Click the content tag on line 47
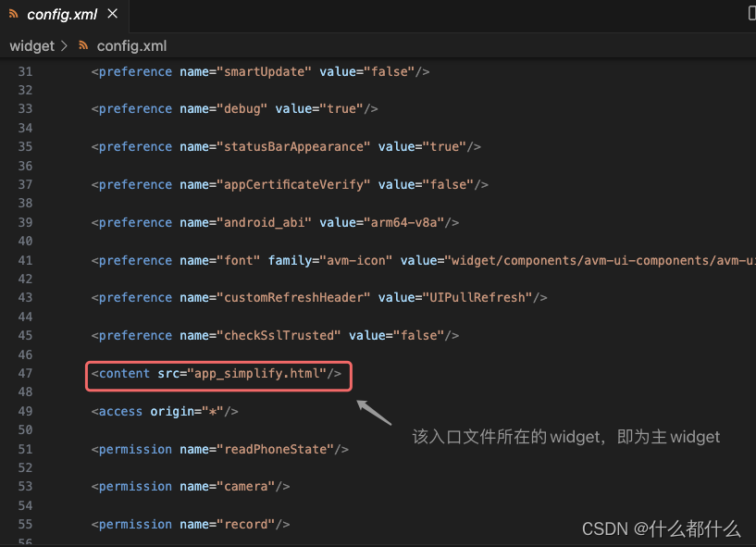This screenshot has width=756, height=547. [x=124, y=373]
